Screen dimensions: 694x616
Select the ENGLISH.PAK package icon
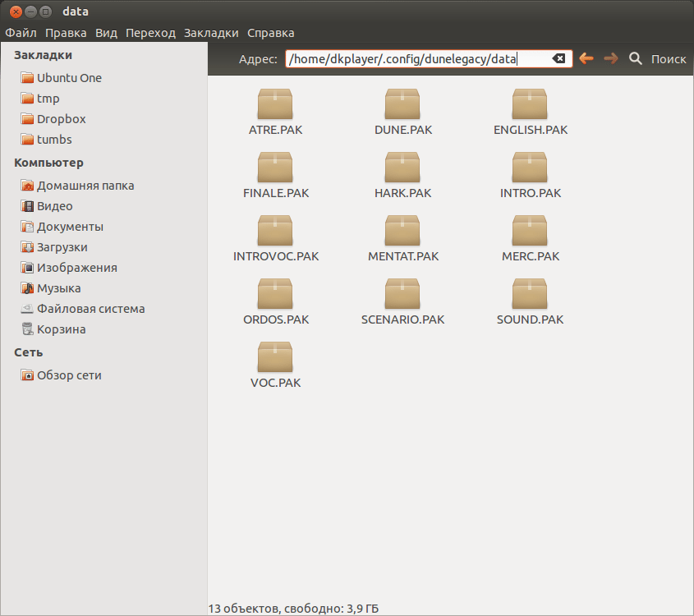tap(530, 104)
